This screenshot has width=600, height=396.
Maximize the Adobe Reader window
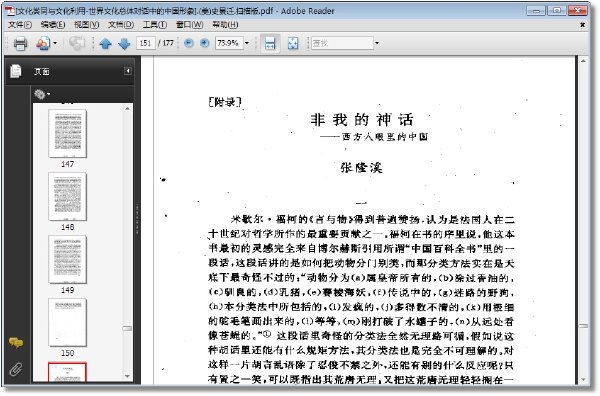point(556,11)
